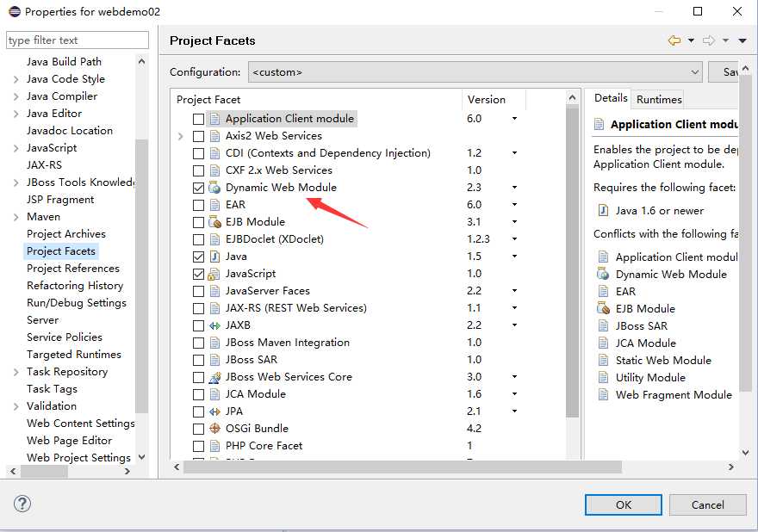Screen dimensions: 758x532
Task: Click the PHP Core Facet icon
Action: coord(214,446)
